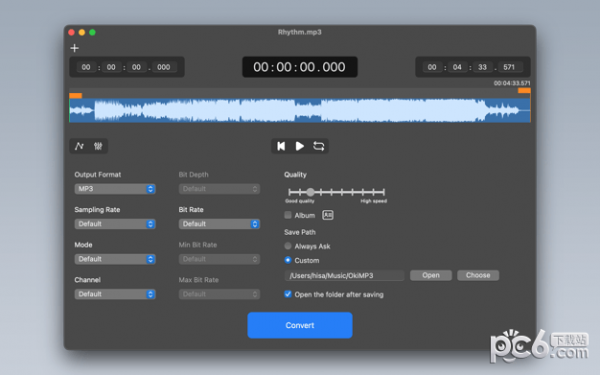
Task: Enable the Album checkbox
Action: coord(288,215)
